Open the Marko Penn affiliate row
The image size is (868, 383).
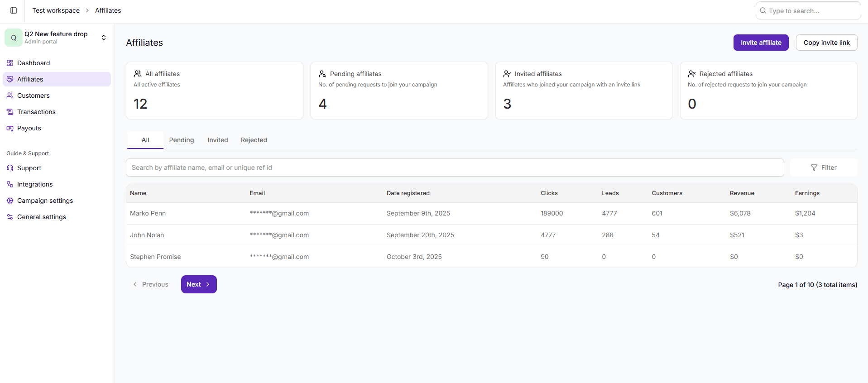pos(148,213)
